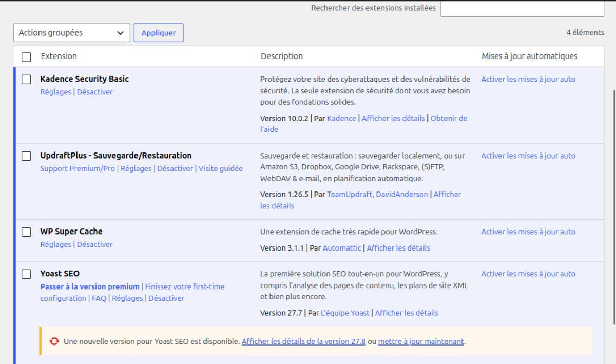Click the Description column header
The height and width of the screenshot is (364, 616).
click(282, 56)
